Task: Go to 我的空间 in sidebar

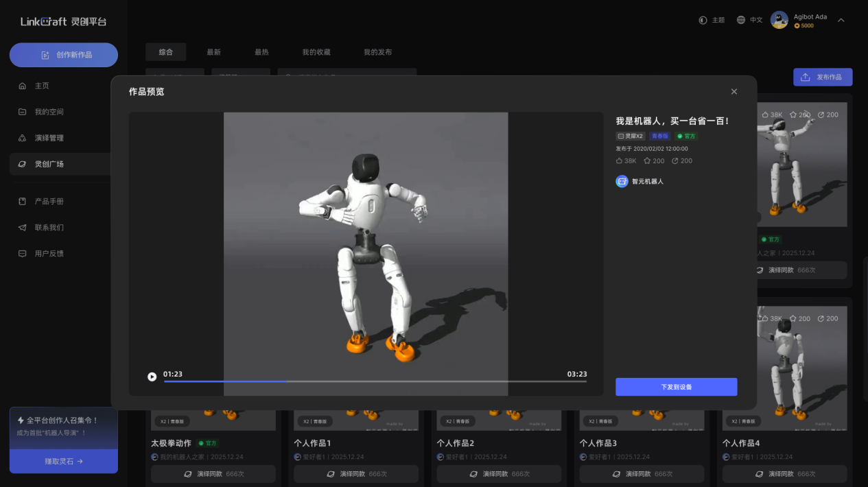Action: pyautogui.click(x=49, y=112)
